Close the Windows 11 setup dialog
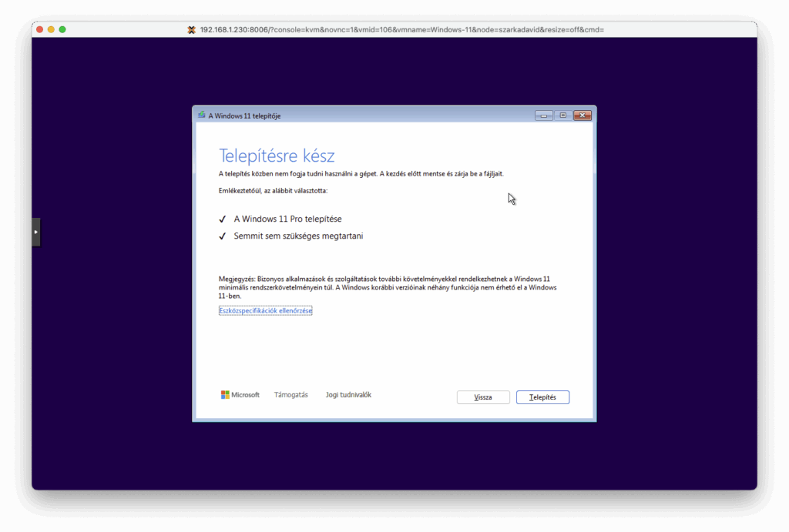Image resolution: width=789 pixels, height=532 pixels. point(583,115)
